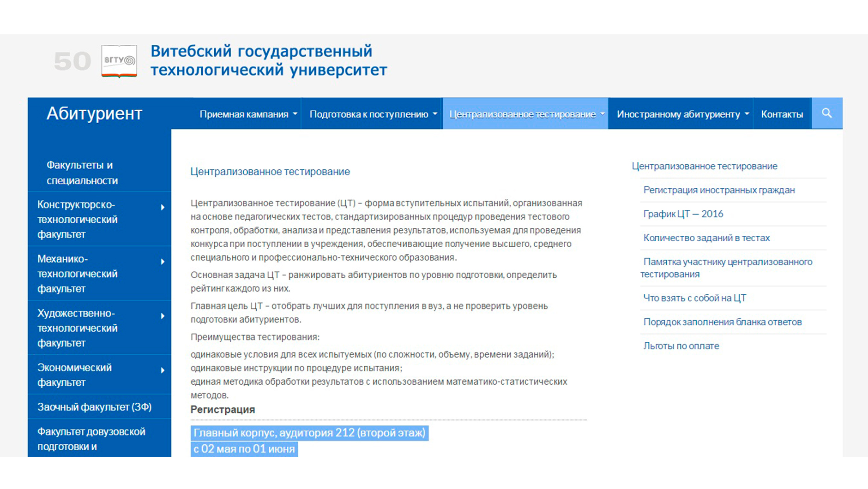Screen dimensions: 868x489
Task: Expand Экономический факультет arrow
Action: [x=163, y=370]
